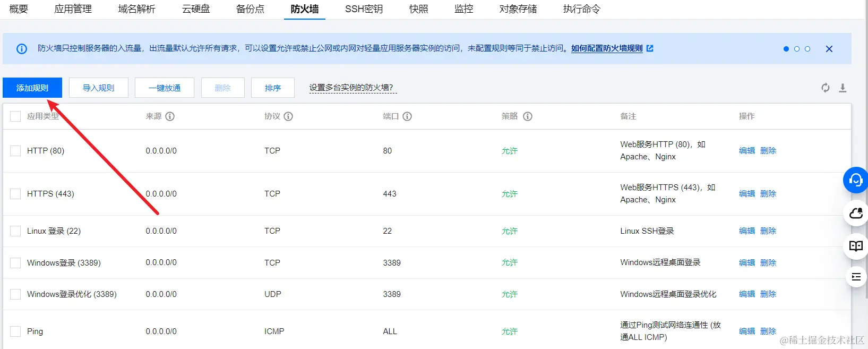This screenshot has width=868, height=349.
Task: Click the info icon next to 协议
Action: pyautogui.click(x=288, y=116)
